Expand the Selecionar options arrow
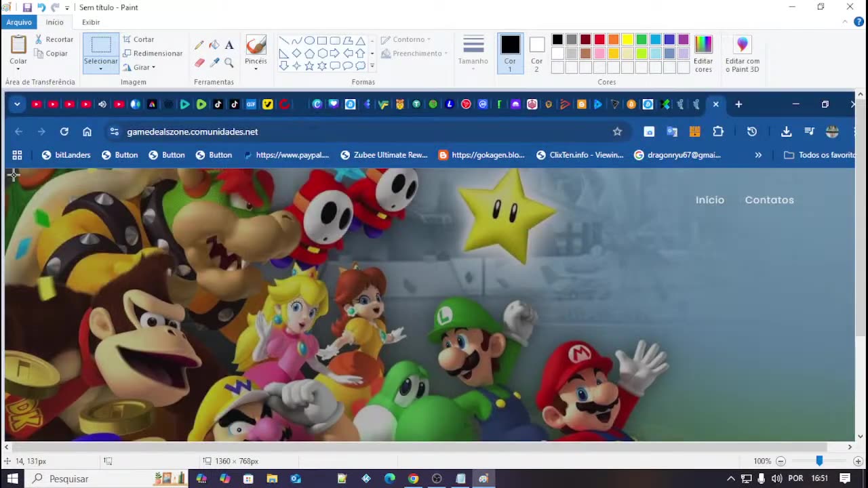Image resolution: width=868 pixels, height=488 pixels. [x=100, y=68]
